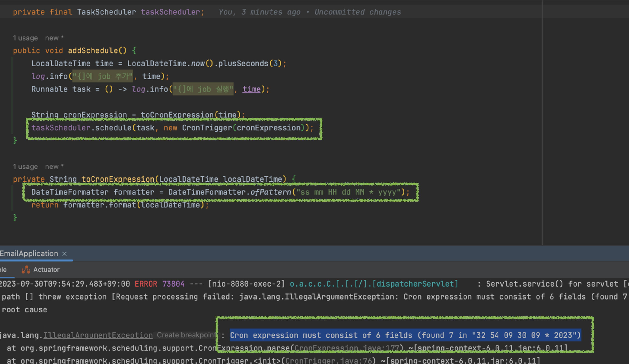Open CronExpression.java:177 stack trace link
The image size is (629, 364).
click(x=347, y=348)
